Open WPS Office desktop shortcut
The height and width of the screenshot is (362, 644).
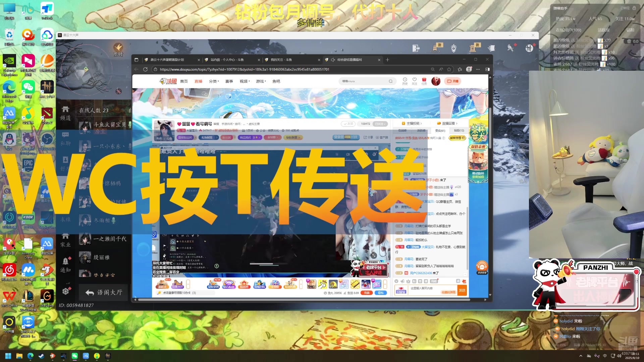[9, 298]
